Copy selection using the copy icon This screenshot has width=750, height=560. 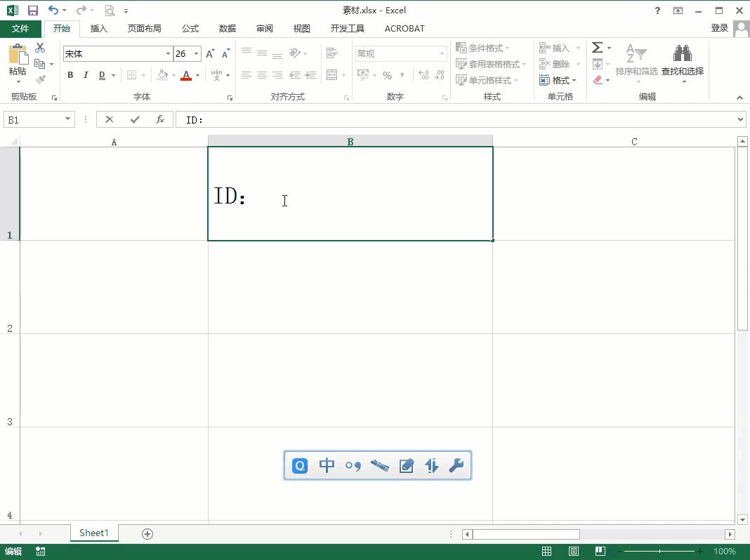pos(40,64)
